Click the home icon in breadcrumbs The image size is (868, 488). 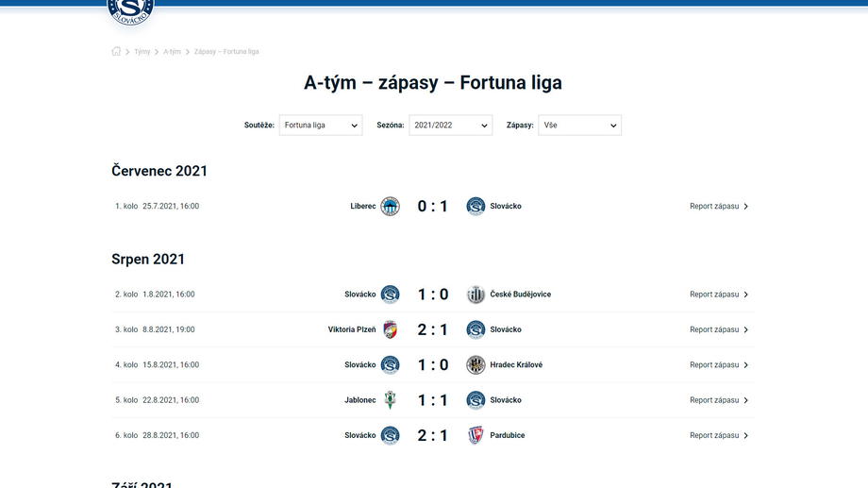pyautogui.click(x=117, y=52)
